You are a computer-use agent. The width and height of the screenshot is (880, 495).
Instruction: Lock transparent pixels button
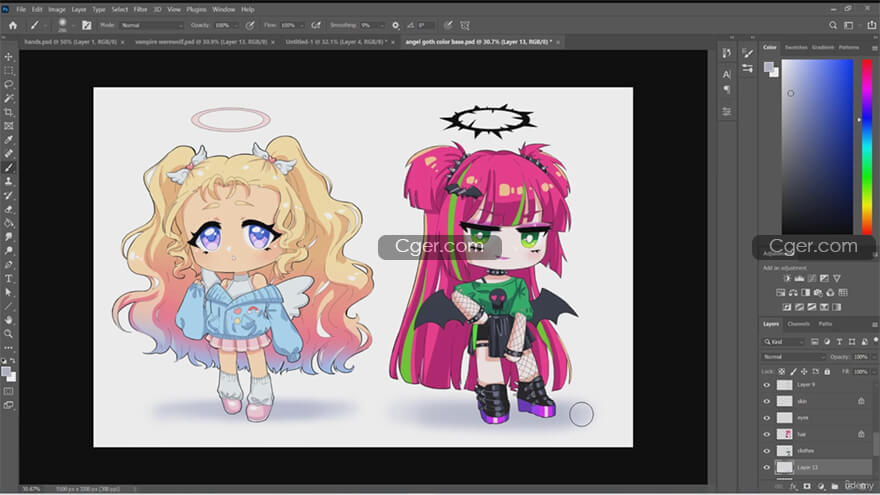click(781, 372)
